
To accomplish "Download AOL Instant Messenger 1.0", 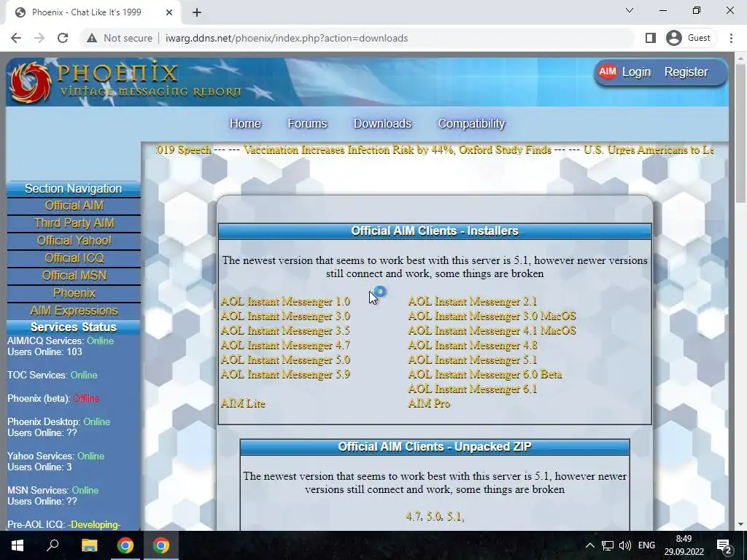I will pyautogui.click(x=285, y=301).
